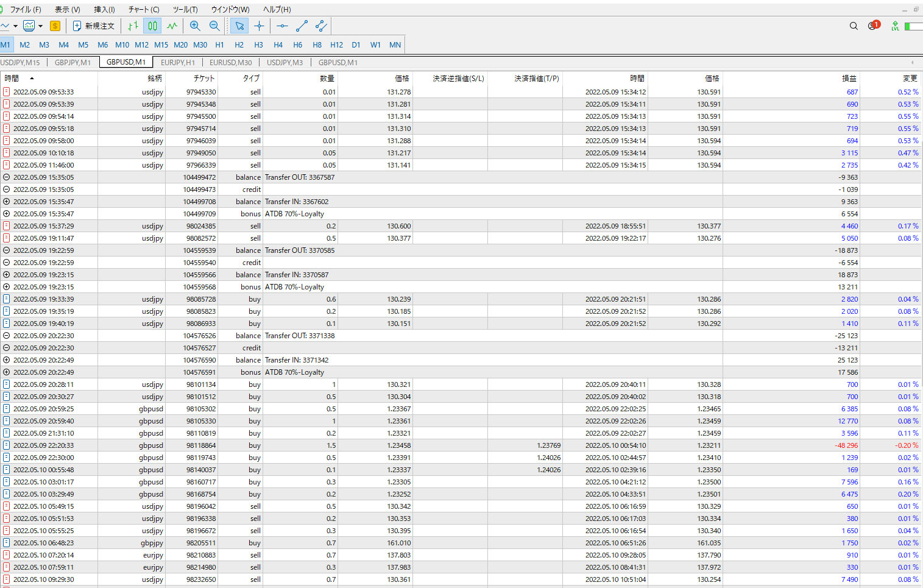Activate the M15 timeframe button

click(x=161, y=44)
